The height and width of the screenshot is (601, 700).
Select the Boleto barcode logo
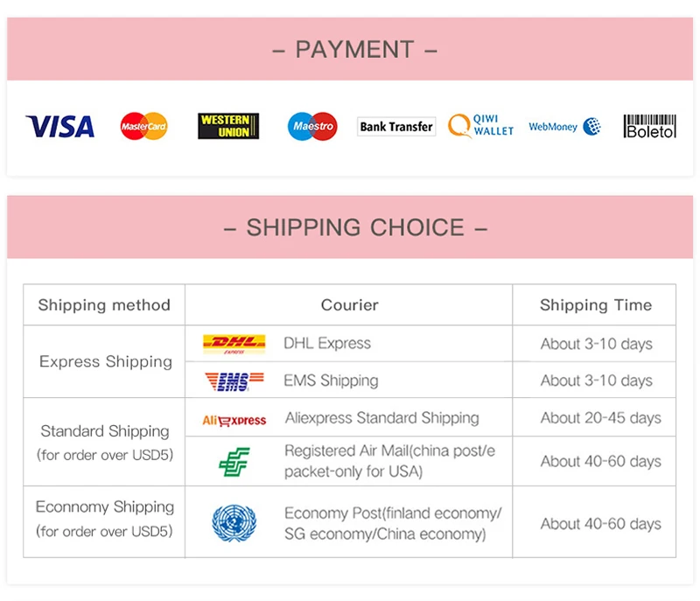coord(649,126)
